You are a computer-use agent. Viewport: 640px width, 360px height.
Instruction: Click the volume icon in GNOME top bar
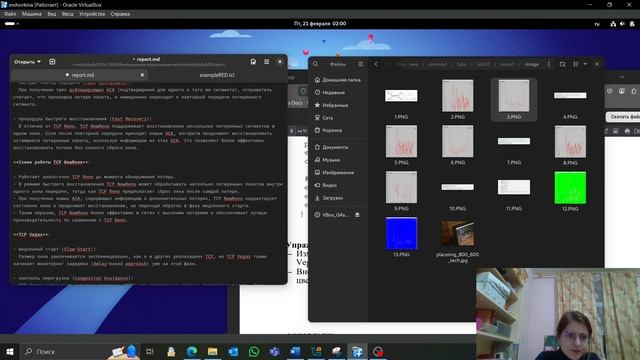tap(622, 24)
